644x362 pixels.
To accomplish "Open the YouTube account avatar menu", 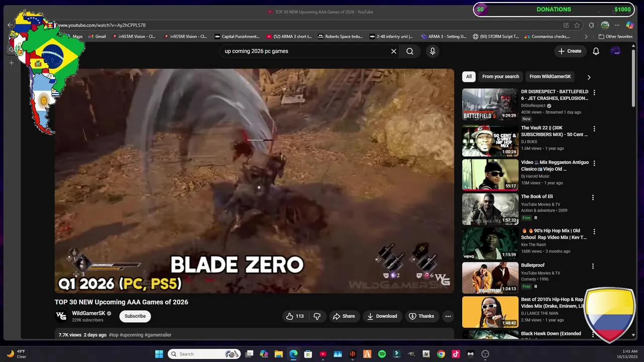I will 615,51.
